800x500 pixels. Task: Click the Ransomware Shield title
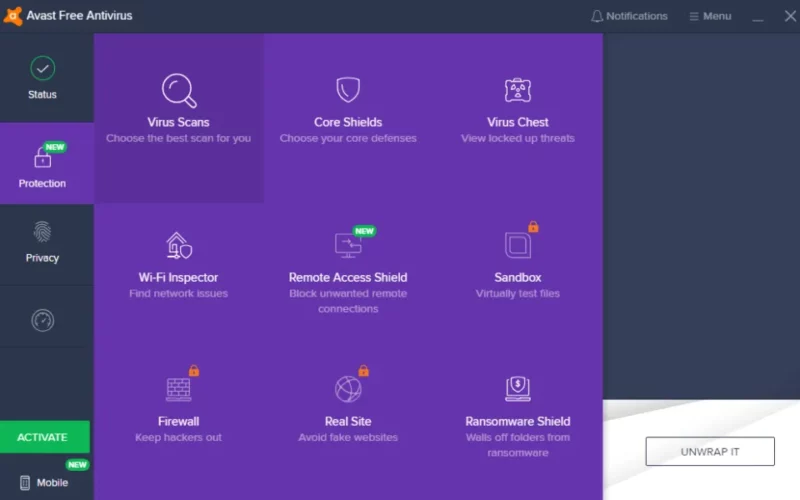[x=518, y=421]
